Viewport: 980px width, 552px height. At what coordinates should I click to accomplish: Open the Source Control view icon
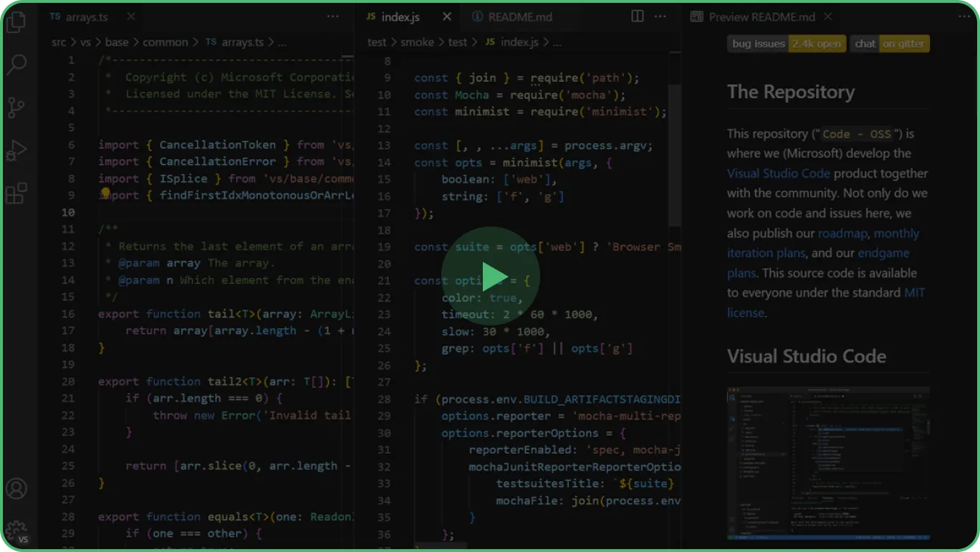coord(16,108)
